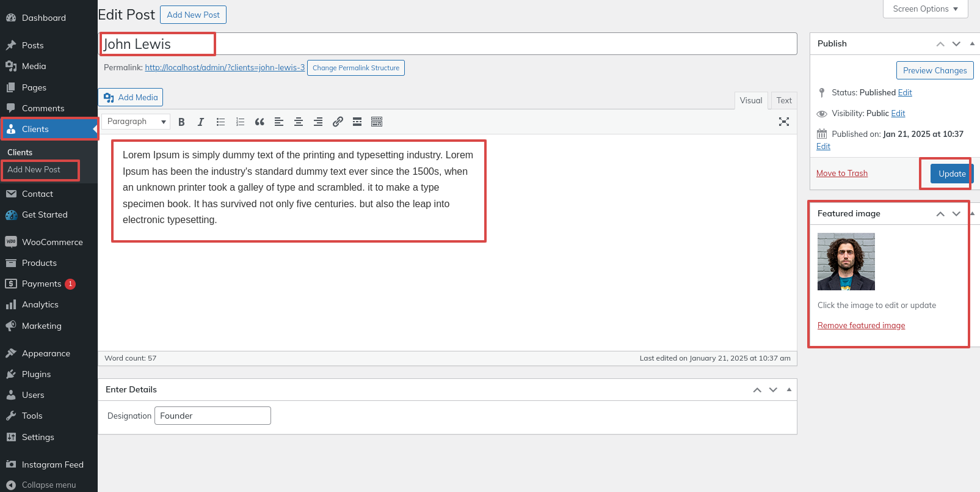Click the Plugins plug icon
This screenshot has height=492, width=980.
(x=11, y=374)
